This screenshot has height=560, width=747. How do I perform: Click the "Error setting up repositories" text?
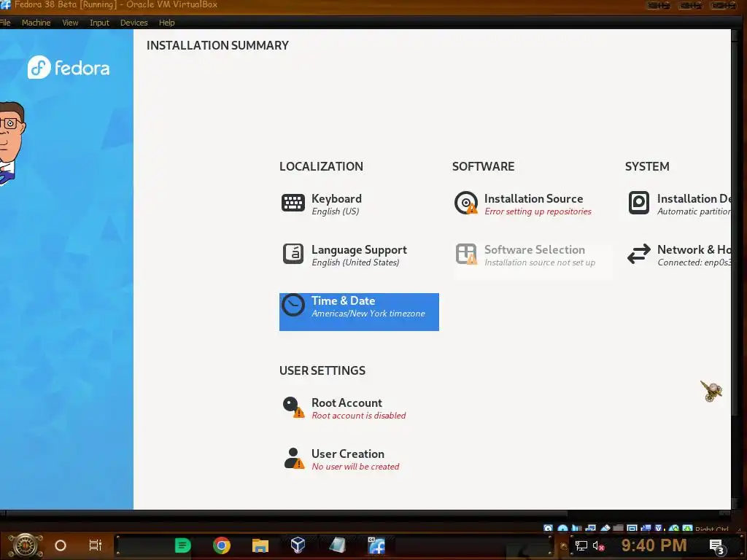[x=538, y=211]
